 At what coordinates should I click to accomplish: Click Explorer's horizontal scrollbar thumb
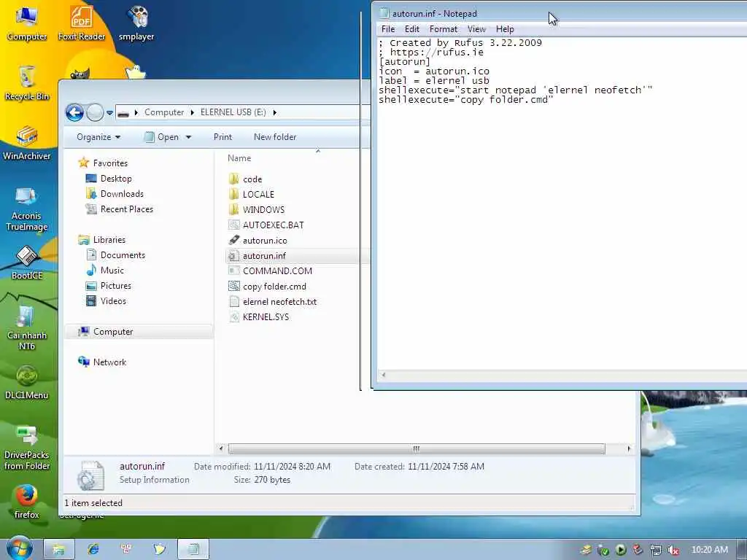tap(417, 448)
